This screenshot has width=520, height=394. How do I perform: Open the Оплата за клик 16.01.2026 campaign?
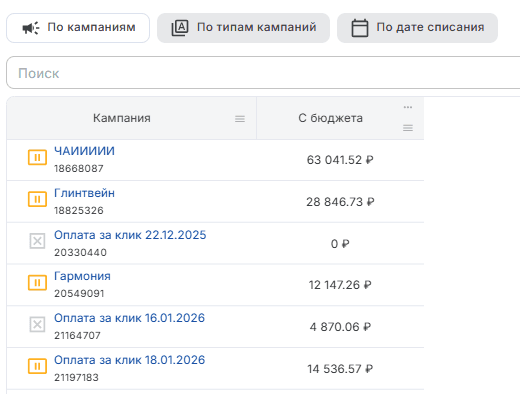coord(129,318)
